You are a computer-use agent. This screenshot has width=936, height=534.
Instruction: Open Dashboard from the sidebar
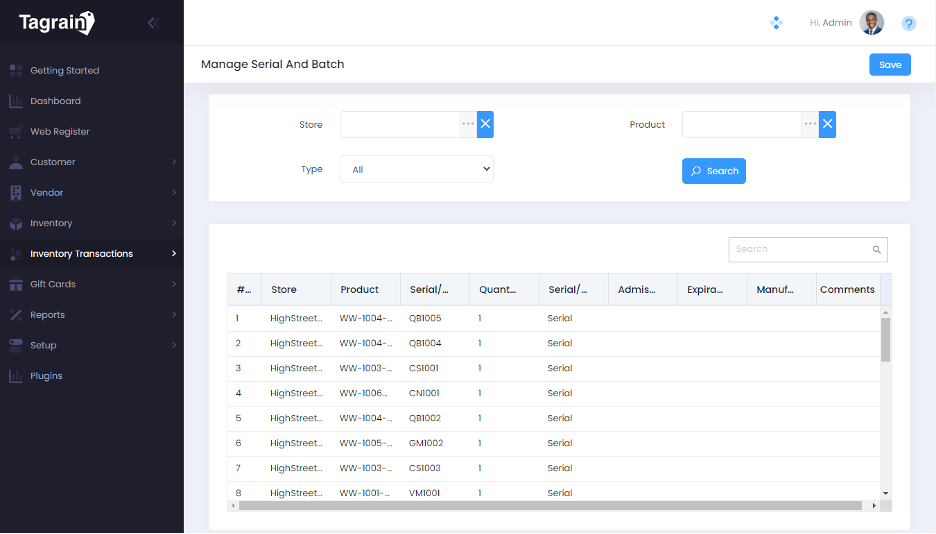[55, 101]
